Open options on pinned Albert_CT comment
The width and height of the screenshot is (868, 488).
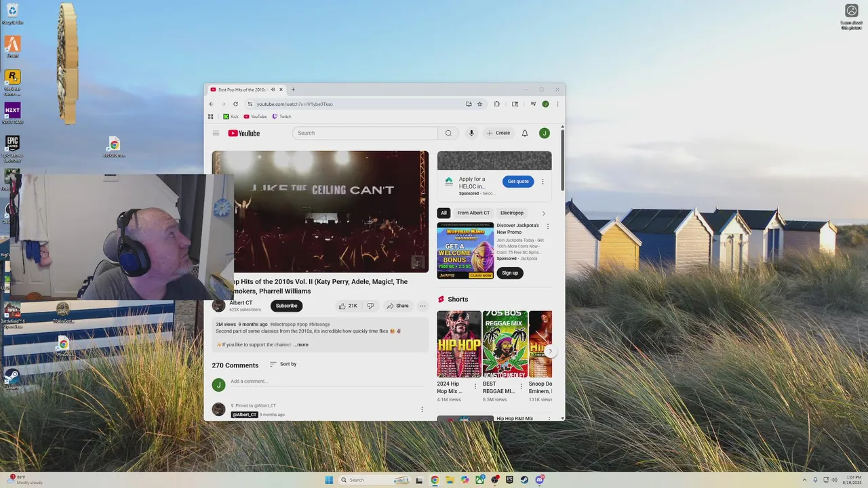point(422,409)
